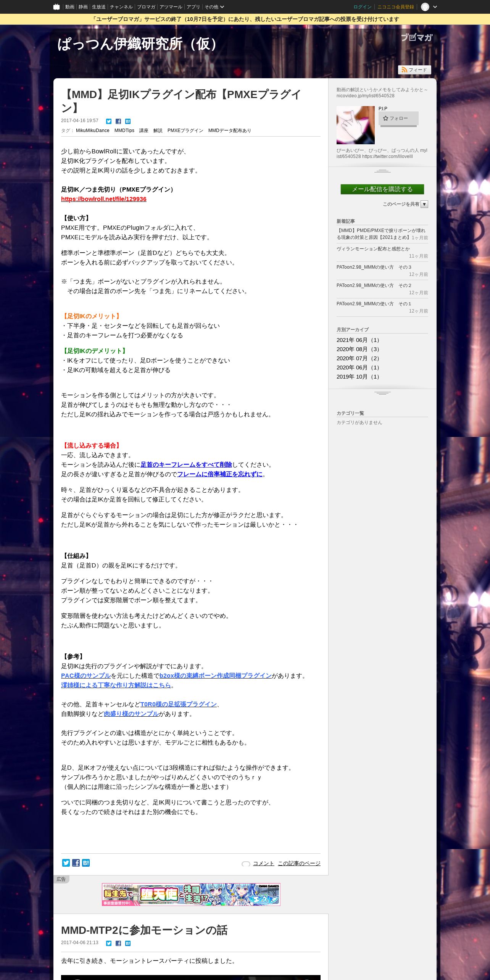Click the ログイン link
The height and width of the screenshot is (980, 490).
point(362,7)
